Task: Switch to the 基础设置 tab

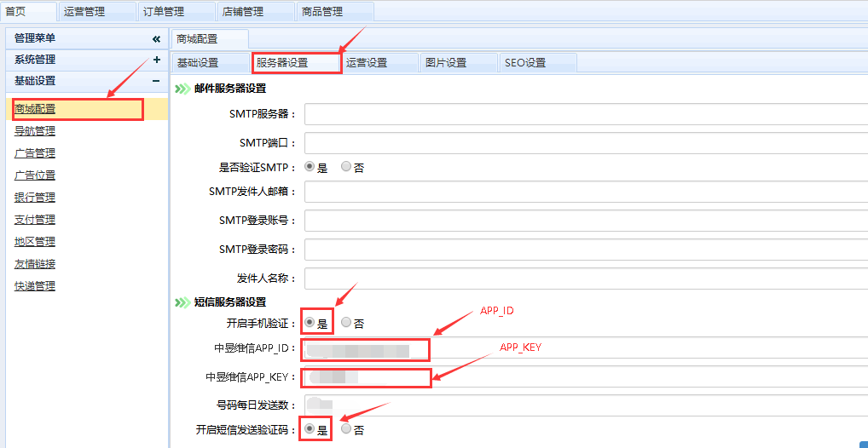Action: 198,63
